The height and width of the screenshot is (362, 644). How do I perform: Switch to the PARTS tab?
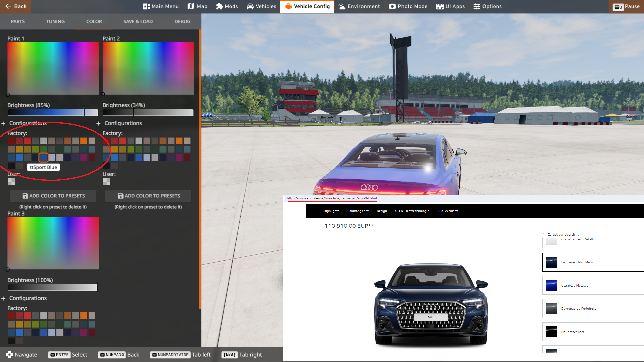(18, 21)
